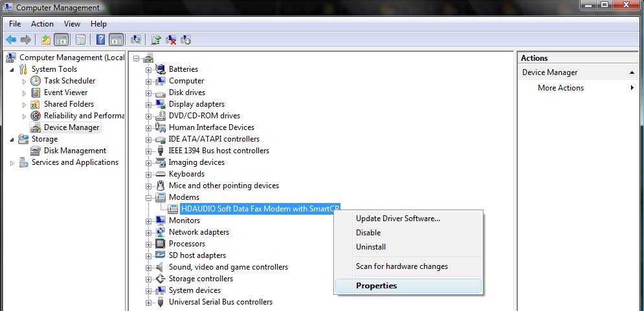Image resolution: width=644 pixels, height=311 pixels.
Task: Collapse the System Tools tree node
Action: [12, 70]
